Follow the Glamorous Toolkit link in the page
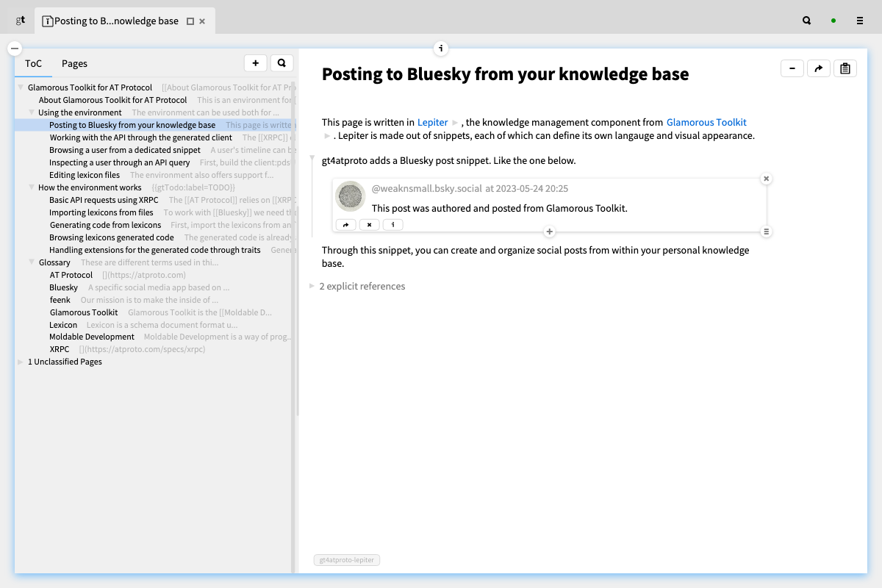This screenshot has height=588, width=882. click(x=706, y=123)
